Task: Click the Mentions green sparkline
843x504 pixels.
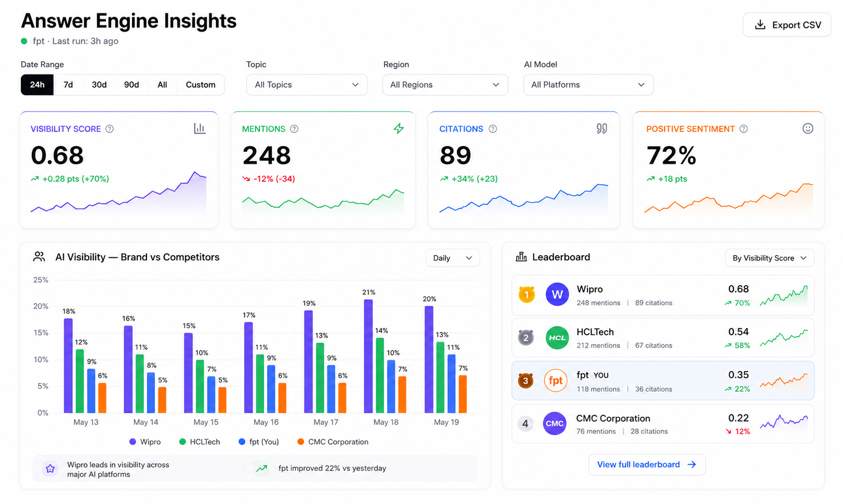Action: (x=323, y=201)
